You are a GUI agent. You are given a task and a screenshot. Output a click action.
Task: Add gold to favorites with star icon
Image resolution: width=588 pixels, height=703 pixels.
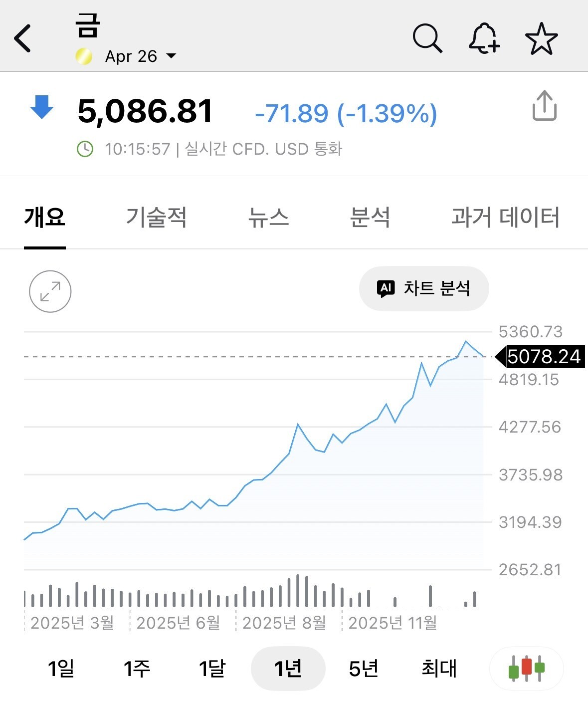point(541,38)
